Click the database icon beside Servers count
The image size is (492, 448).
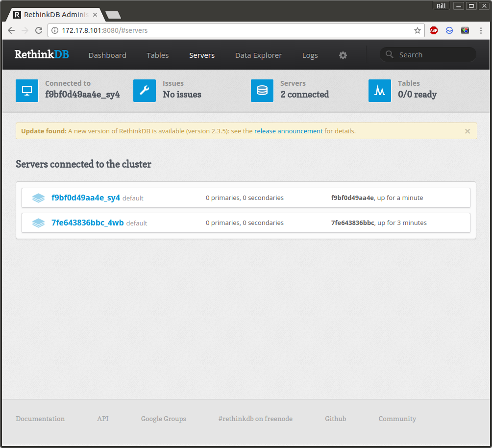pos(262,90)
